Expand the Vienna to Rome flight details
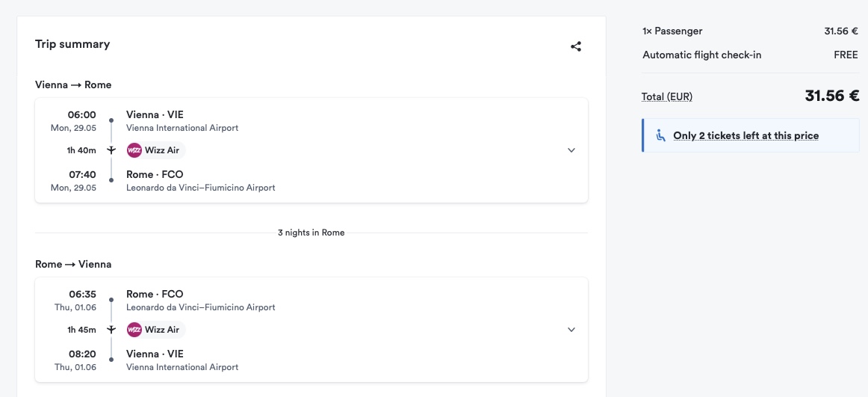Screen dimensions: 868x397 pyautogui.click(x=571, y=150)
